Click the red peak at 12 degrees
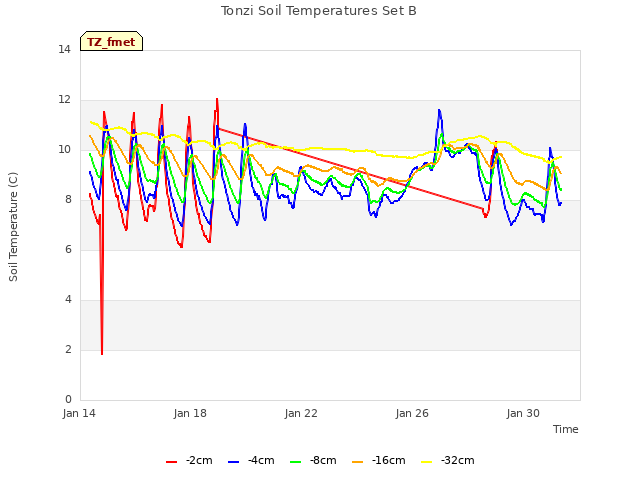The height and width of the screenshot is (480, 640). (217, 99)
